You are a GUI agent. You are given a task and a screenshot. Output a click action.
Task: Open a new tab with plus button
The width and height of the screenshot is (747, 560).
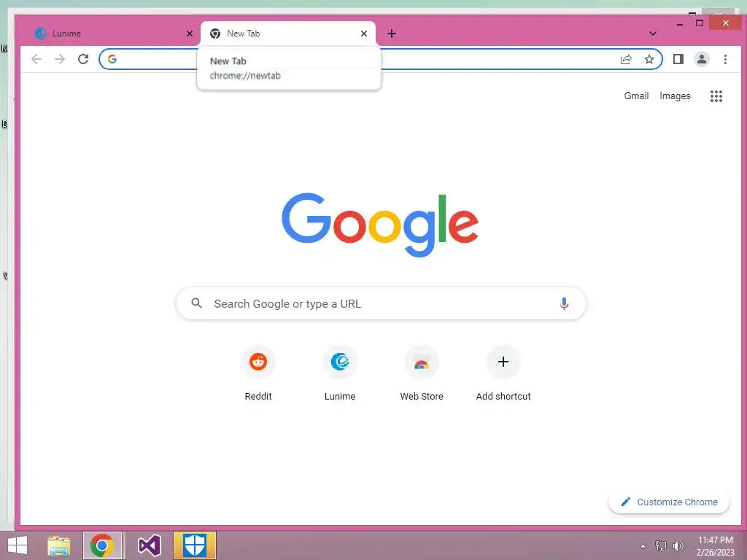[x=392, y=34]
